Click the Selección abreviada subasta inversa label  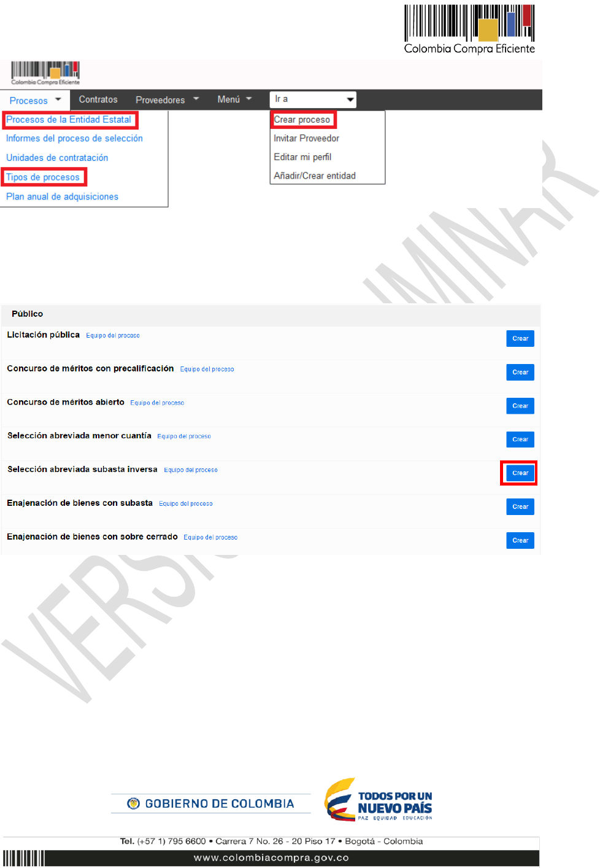(x=82, y=470)
